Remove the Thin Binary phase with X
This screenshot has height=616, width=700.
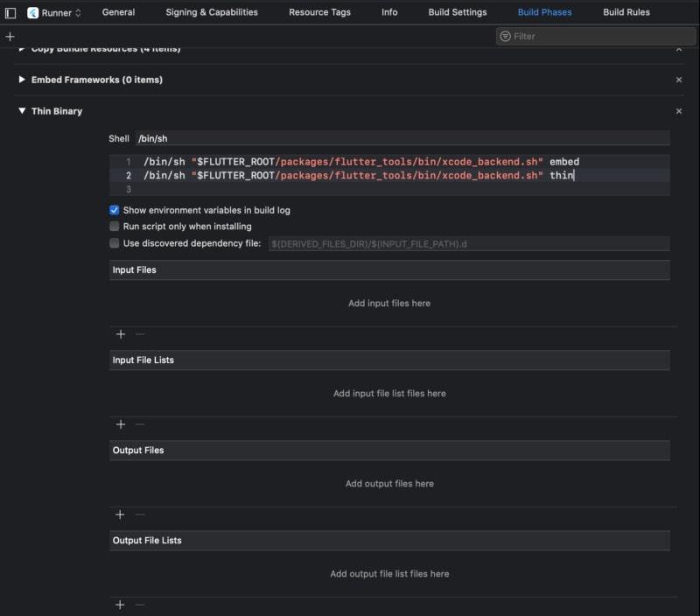679,111
